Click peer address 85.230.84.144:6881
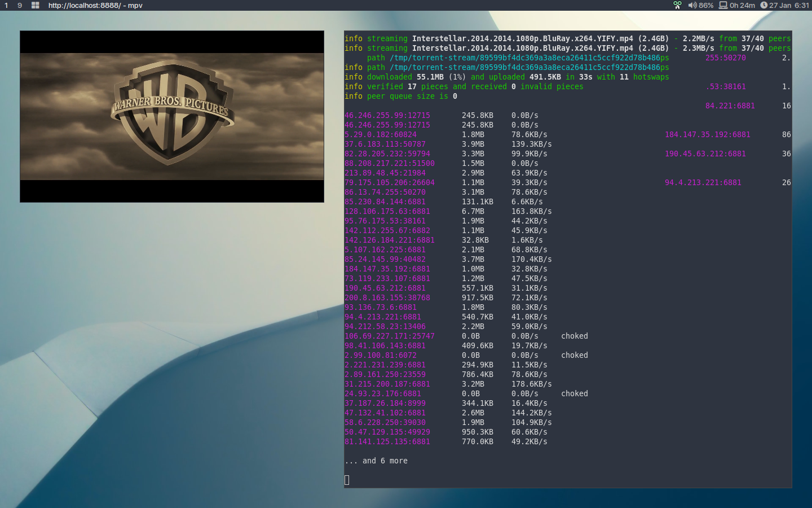 point(385,202)
